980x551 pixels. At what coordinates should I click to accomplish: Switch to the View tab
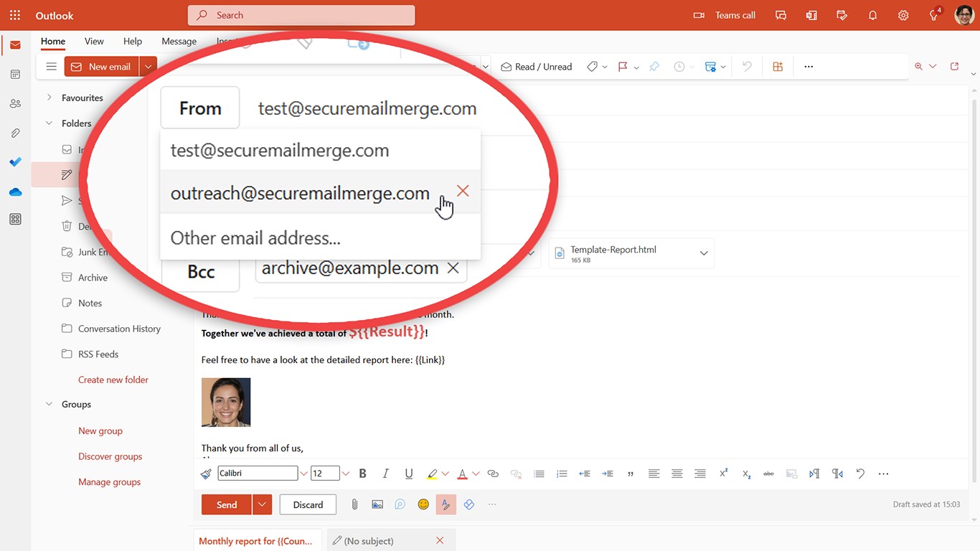[94, 42]
